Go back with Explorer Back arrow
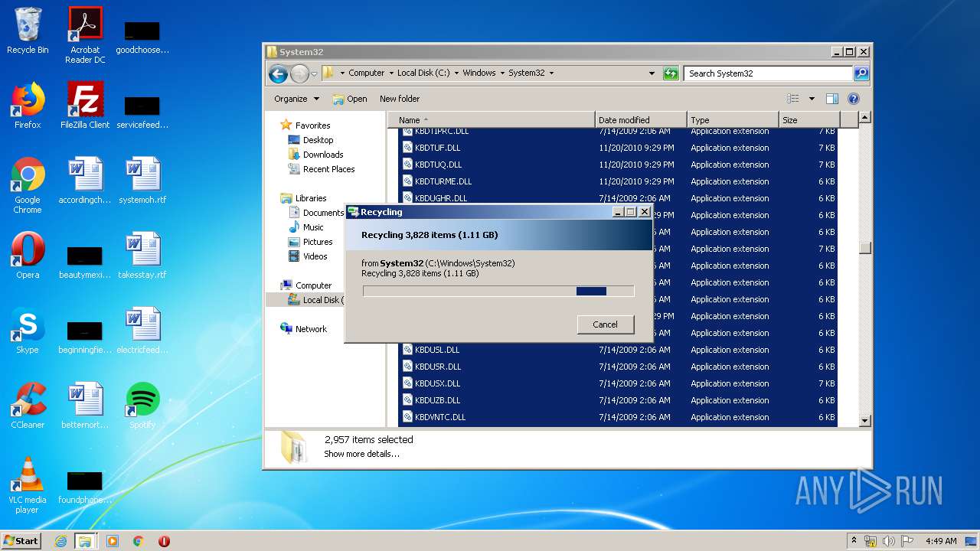 pyautogui.click(x=278, y=73)
